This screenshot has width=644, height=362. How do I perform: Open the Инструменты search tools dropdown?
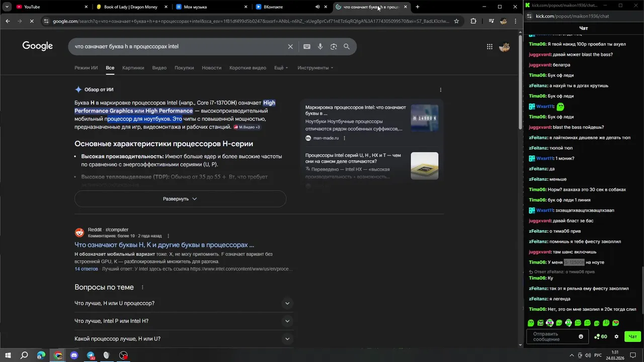[315, 67]
